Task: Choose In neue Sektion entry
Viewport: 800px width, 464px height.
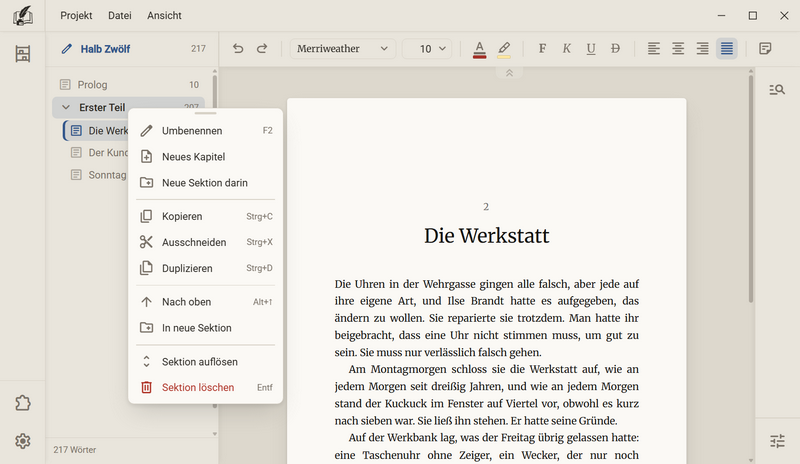Action: (x=206, y=328)
